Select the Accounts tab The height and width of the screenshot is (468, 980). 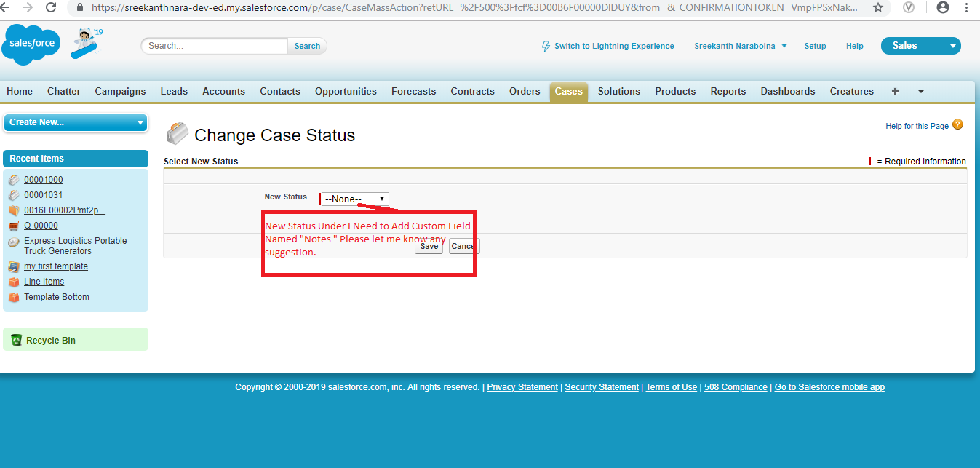pyautogui.click(x=223, y=91)
